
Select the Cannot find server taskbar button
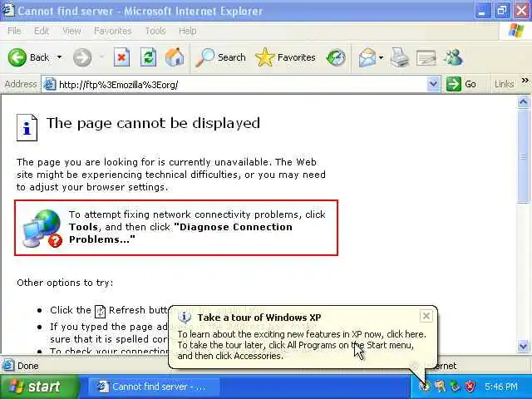click(154, 387)
